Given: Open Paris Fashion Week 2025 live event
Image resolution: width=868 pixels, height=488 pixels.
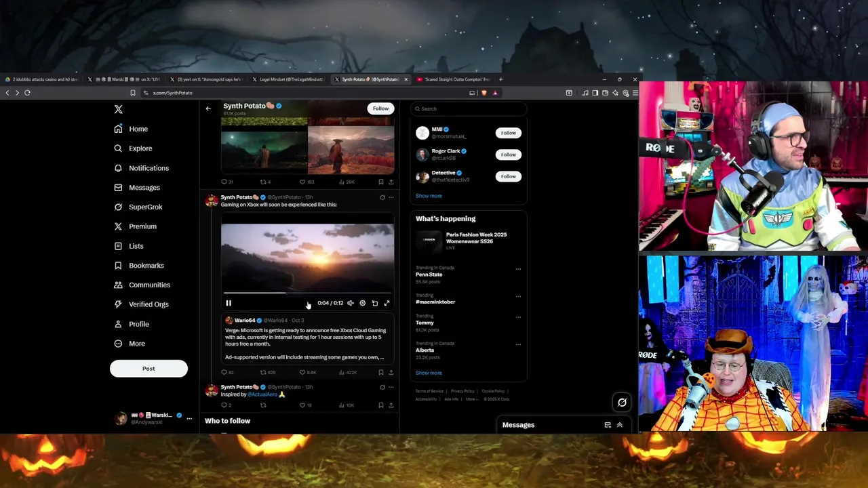Looking at the screenshot, I should [x=469, y=241].
